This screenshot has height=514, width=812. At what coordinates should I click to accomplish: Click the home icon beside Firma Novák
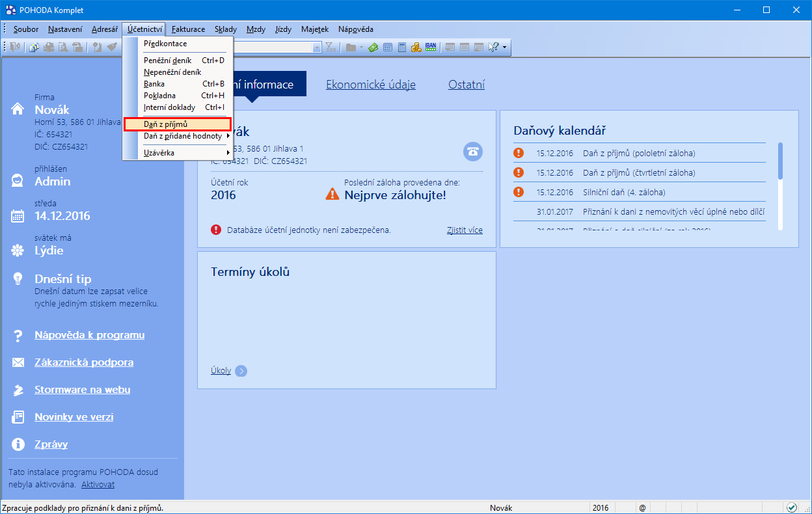[x=18, y=109]
